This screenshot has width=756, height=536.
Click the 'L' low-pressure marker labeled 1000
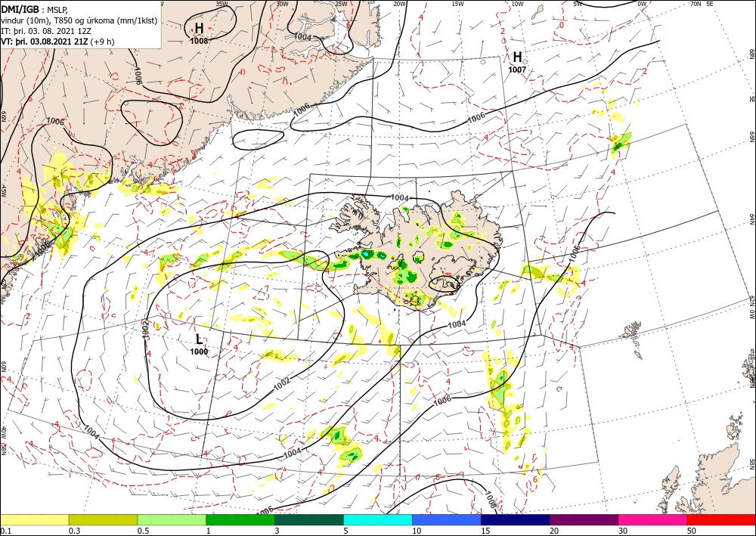pyautogui.click(x=199, y=339)
